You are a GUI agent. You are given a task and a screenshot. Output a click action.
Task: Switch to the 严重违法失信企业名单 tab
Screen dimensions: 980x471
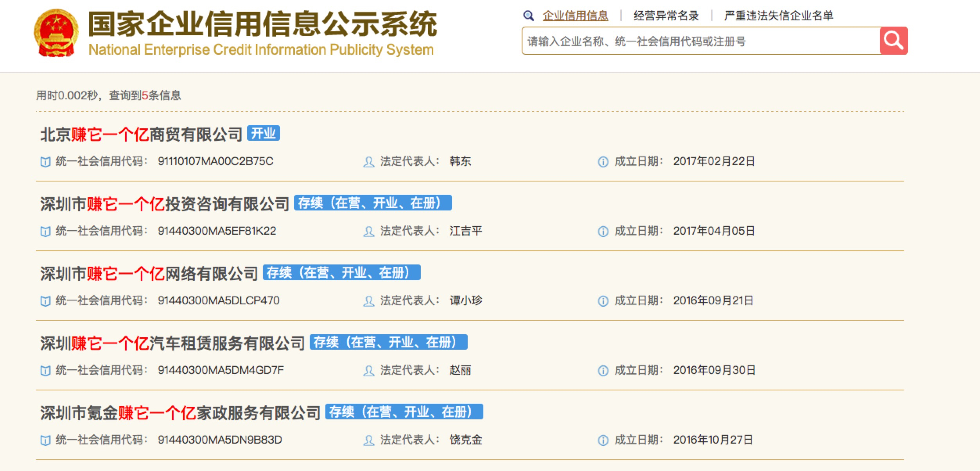[x=779, y=16]
